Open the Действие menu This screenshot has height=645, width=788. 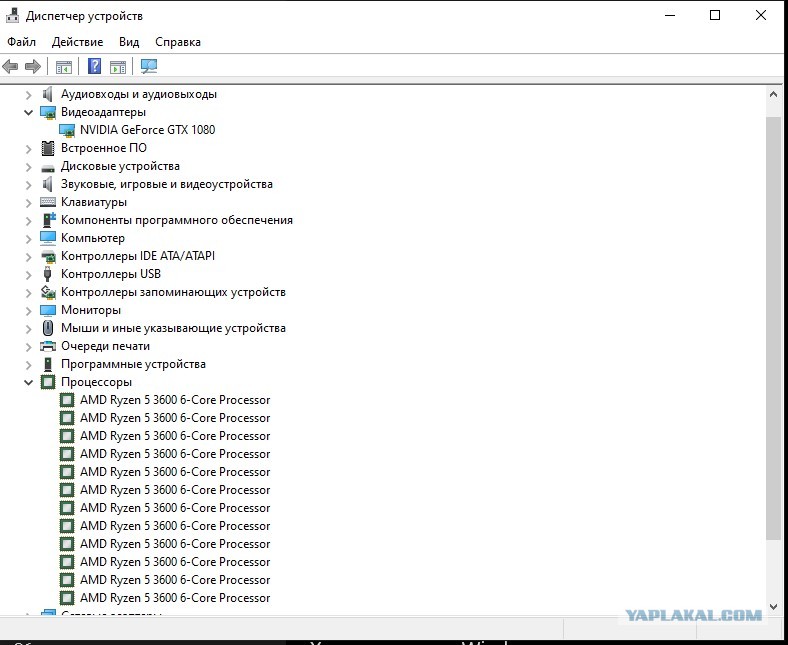(77, 42)
